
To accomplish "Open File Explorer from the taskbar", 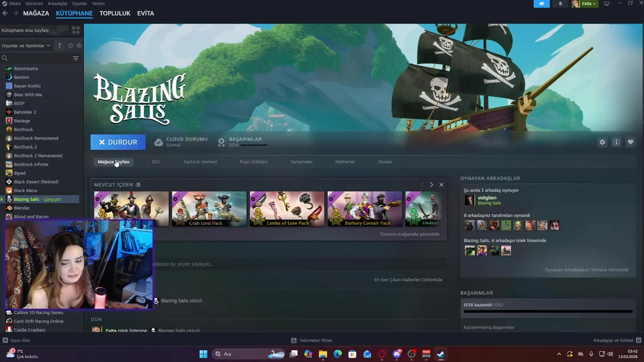I will point(323,354).
